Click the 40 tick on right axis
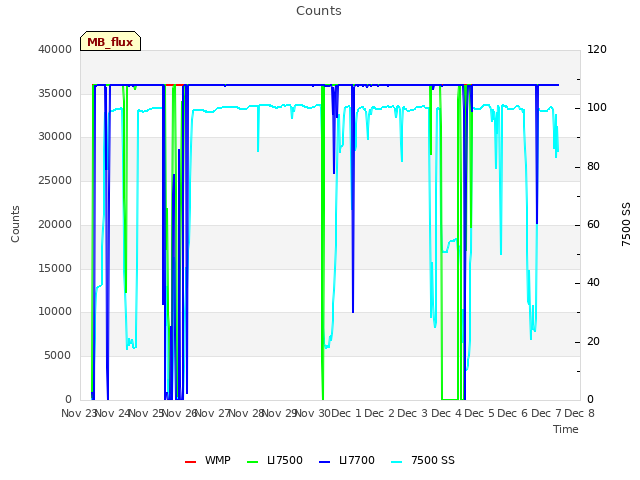Screen dimensions: 640x480 pyautogui.click(x=593, y=282)
